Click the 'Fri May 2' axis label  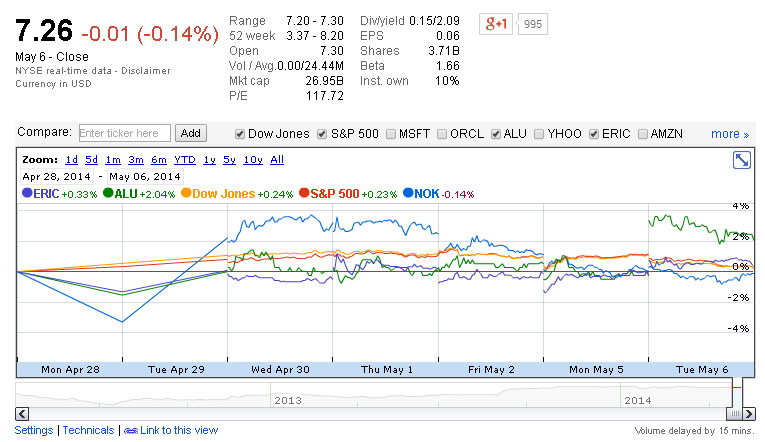click(x=491, y=369)
